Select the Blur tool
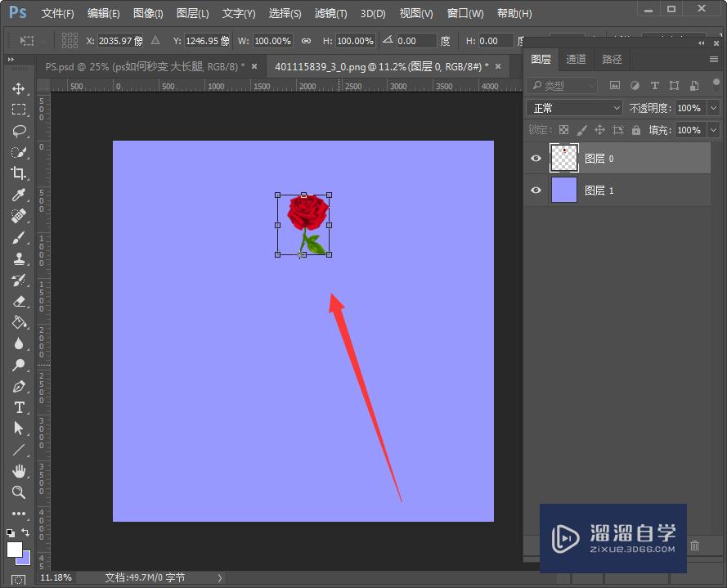This screenshot has width=727, height=588. tap(19, 343)
